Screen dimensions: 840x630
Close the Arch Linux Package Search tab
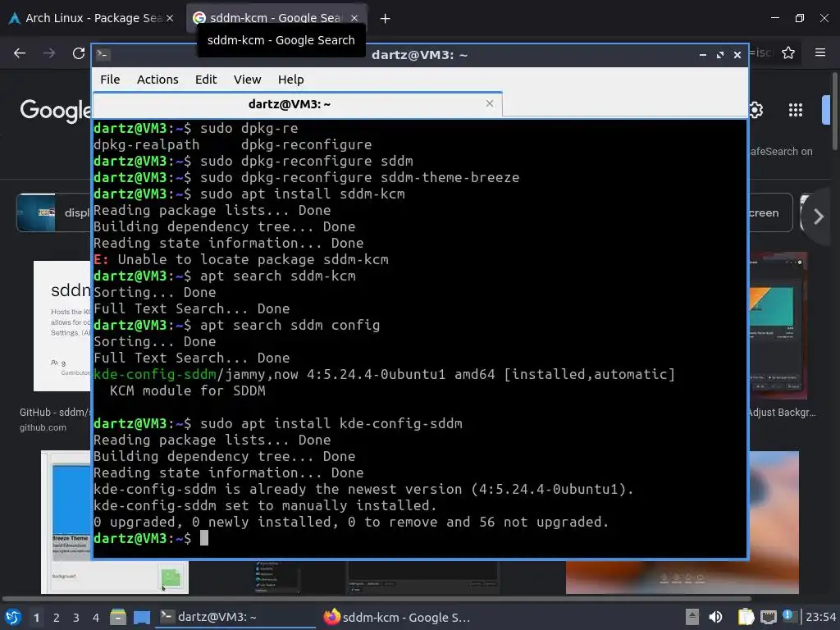click(170, 18)
